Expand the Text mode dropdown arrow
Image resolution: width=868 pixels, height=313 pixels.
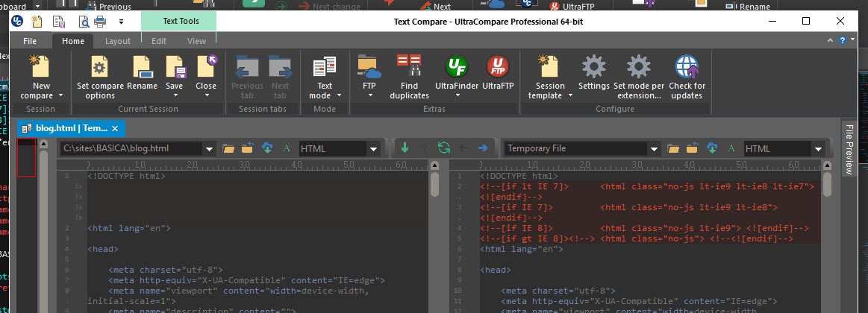pos(339,95)
